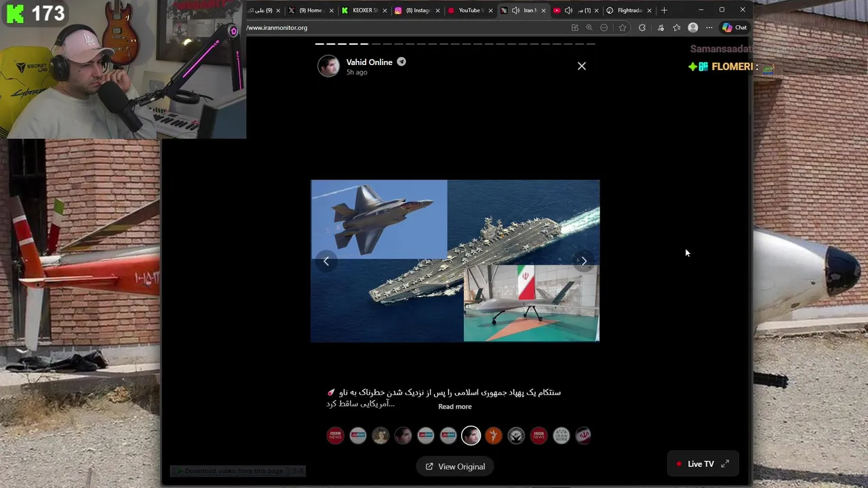This screenshot has width=868, height=488.
Task: Close the KEOXER tab
Action: [384, 10]
